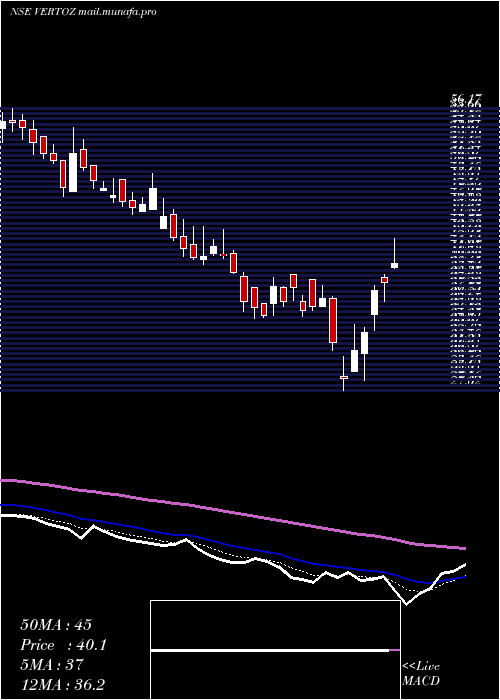Click the <<Live MACD label

click(x=421, y=674)
